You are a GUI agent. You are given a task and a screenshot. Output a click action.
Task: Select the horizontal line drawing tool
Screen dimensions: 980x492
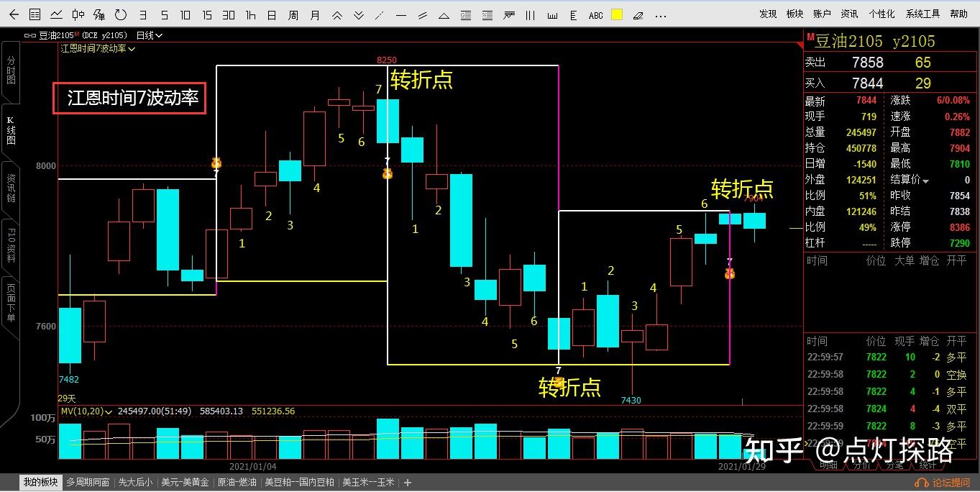(401, 14)
